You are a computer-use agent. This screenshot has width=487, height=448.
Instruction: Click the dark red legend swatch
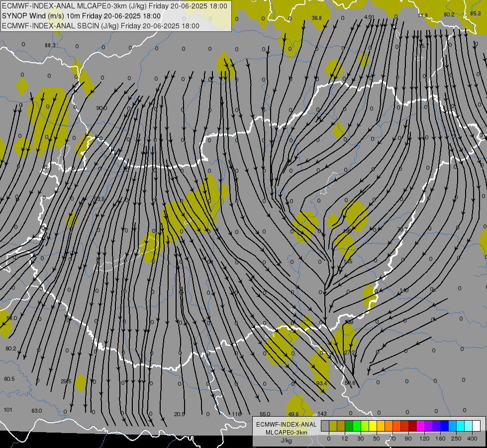coord(413,426)
